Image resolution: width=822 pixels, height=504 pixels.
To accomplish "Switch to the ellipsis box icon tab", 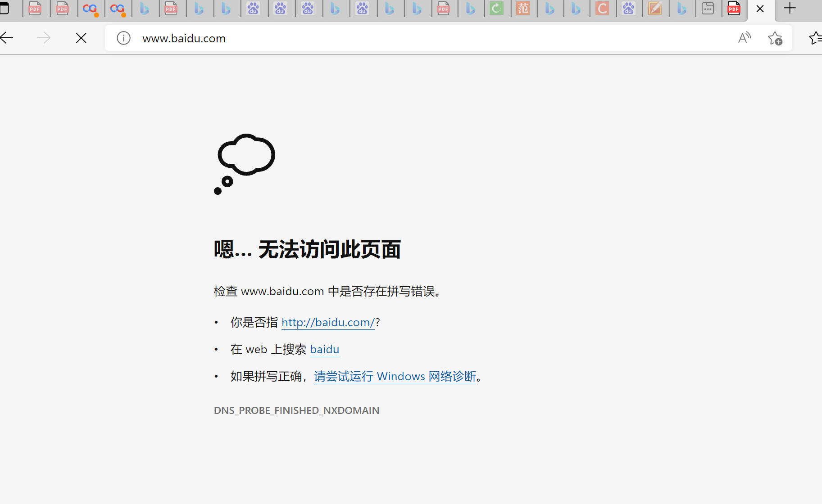I will click(708, 8).
